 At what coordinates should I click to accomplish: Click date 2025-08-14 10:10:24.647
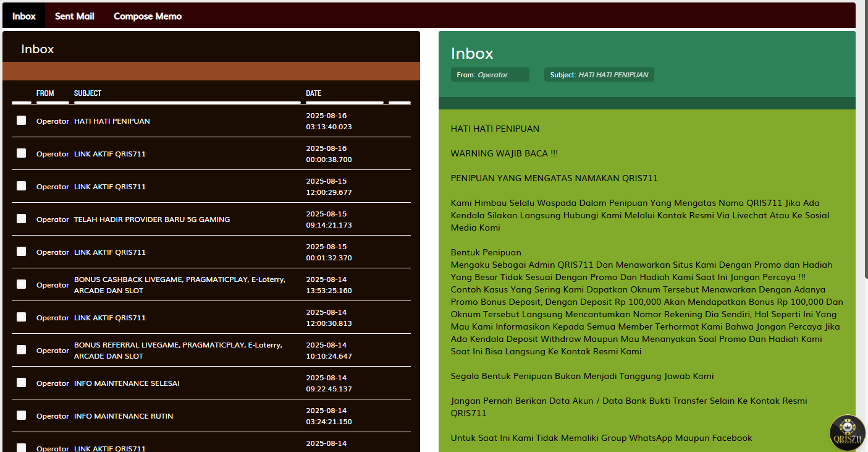(329, 351)
